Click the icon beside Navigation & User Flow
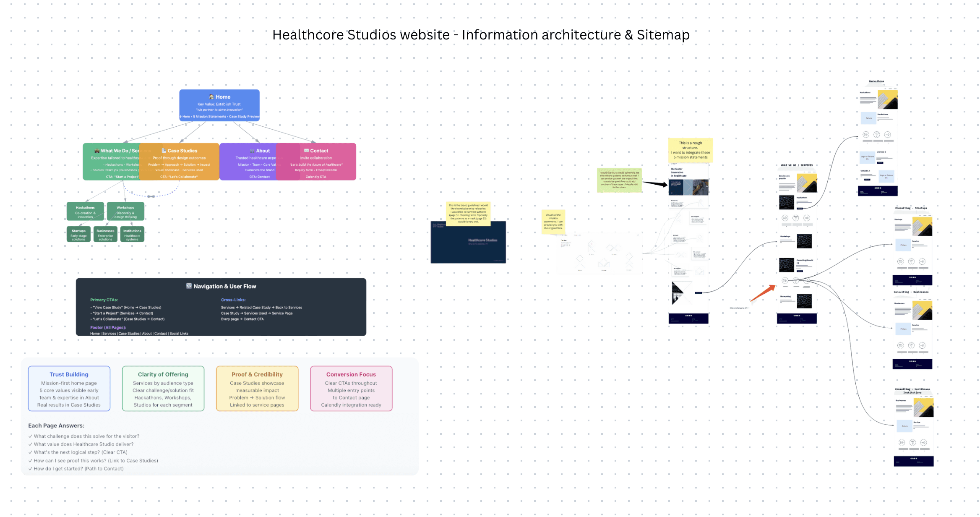This screenshot has width=980, height=517. point(189,286)
